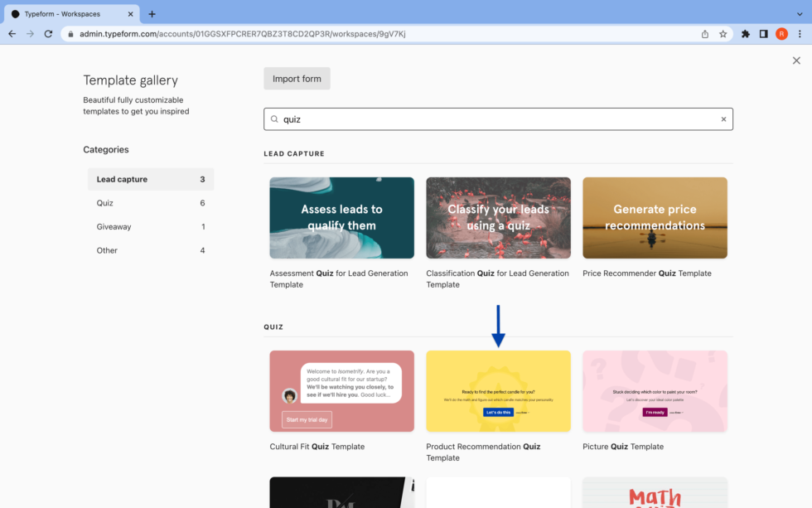
Task: Share this page from address bar
Action: [705, 34]
